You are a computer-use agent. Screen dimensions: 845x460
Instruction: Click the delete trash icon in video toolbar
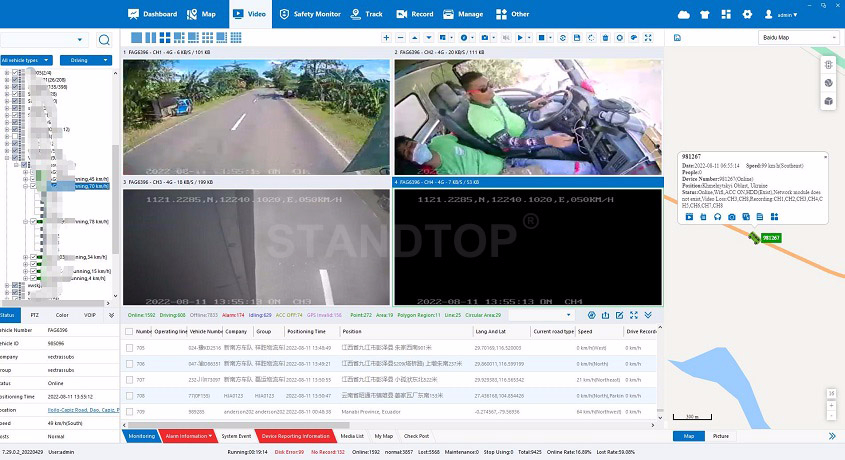[x=606, y=38]
